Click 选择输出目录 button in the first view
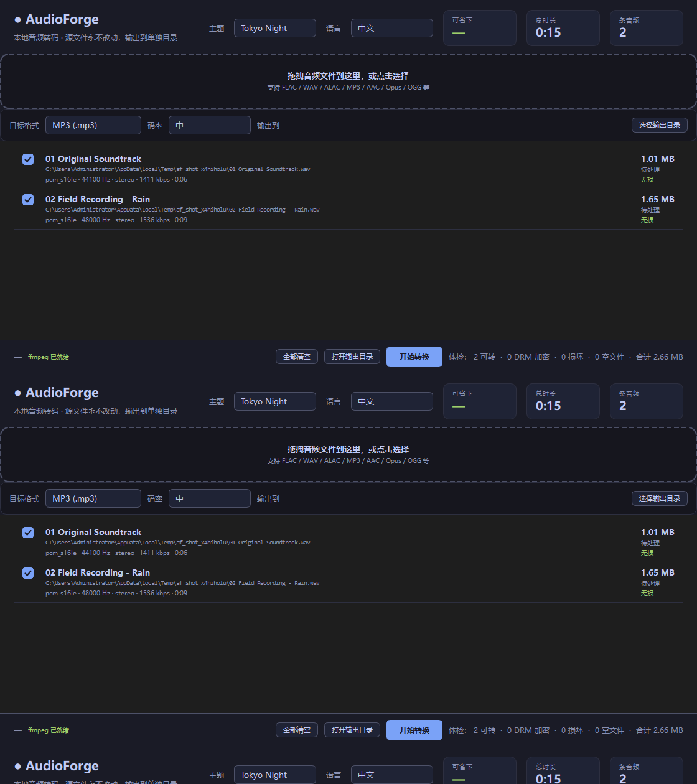The height and width of the screenshot is (784, 697). click(x=660, y=125)
